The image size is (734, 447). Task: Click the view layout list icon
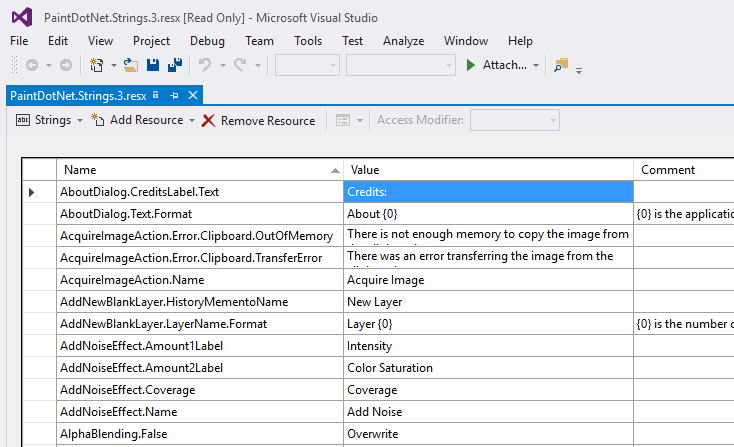point(343,121)
